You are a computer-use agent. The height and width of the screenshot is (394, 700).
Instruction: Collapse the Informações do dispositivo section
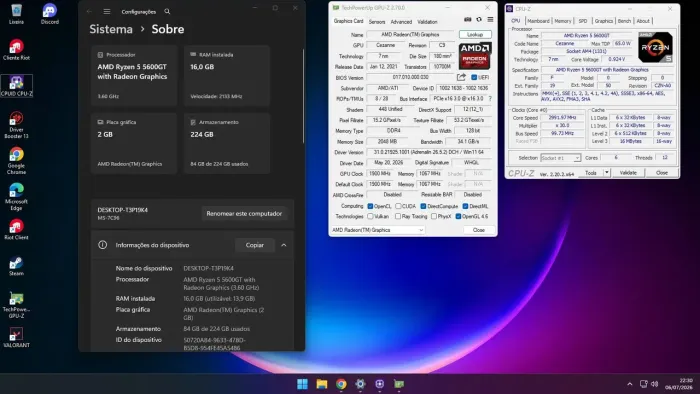(x=284, y=245)
